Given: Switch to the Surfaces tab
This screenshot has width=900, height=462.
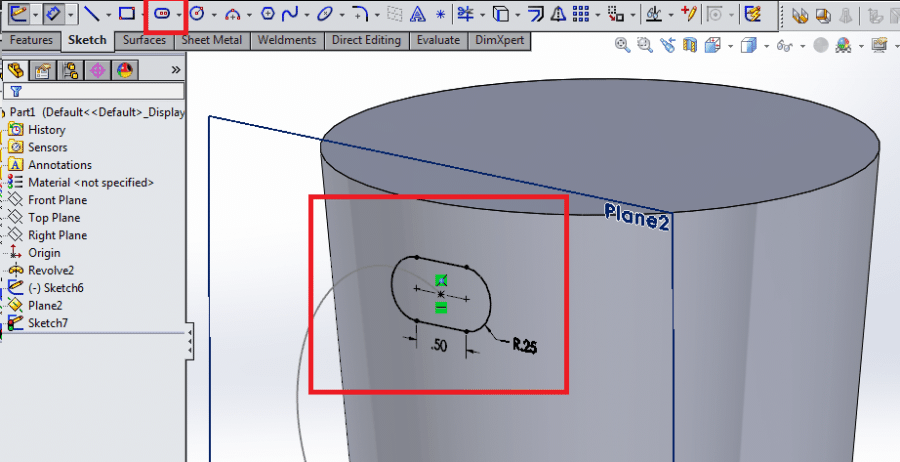Looking at the screenshot, I should pos(144,40).
